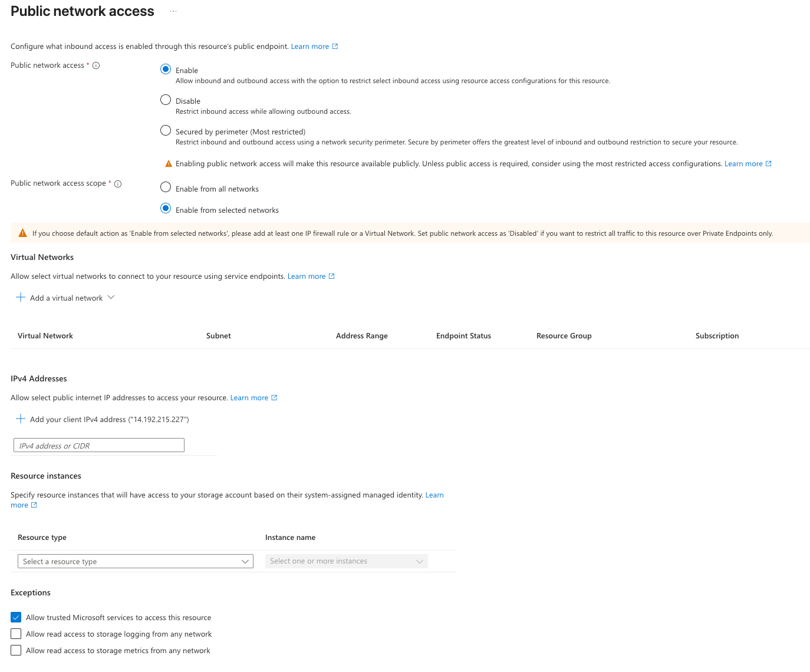
Task: Click info icon beside Public network access scope
Action: click(118, 184)
